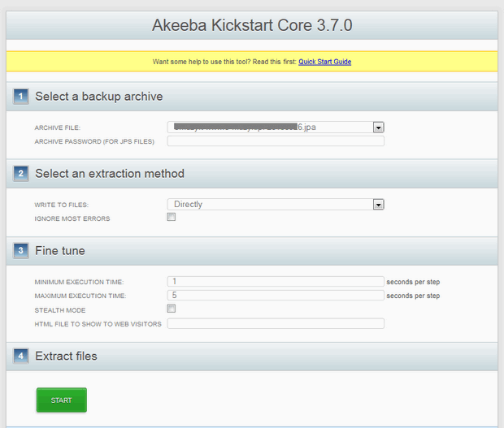Click the 'HTML FILE TO SHOW TO WEB VISITORS' label
The image size is (504, 428).
point(98,324)
